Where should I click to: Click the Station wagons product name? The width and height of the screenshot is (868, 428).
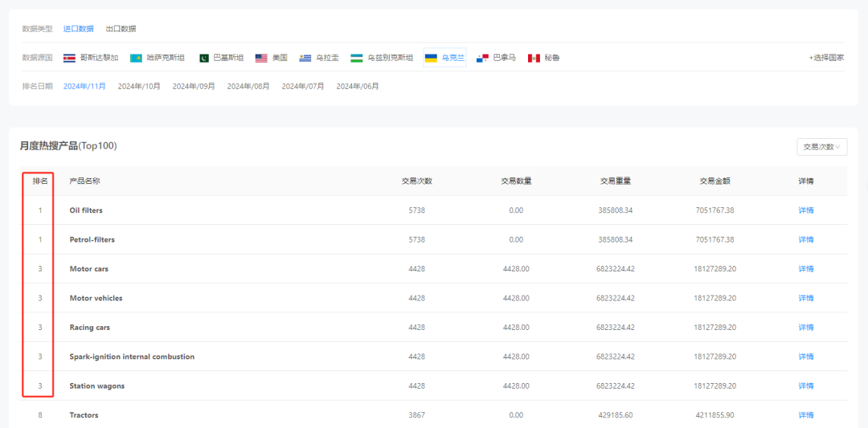(97, 386)
